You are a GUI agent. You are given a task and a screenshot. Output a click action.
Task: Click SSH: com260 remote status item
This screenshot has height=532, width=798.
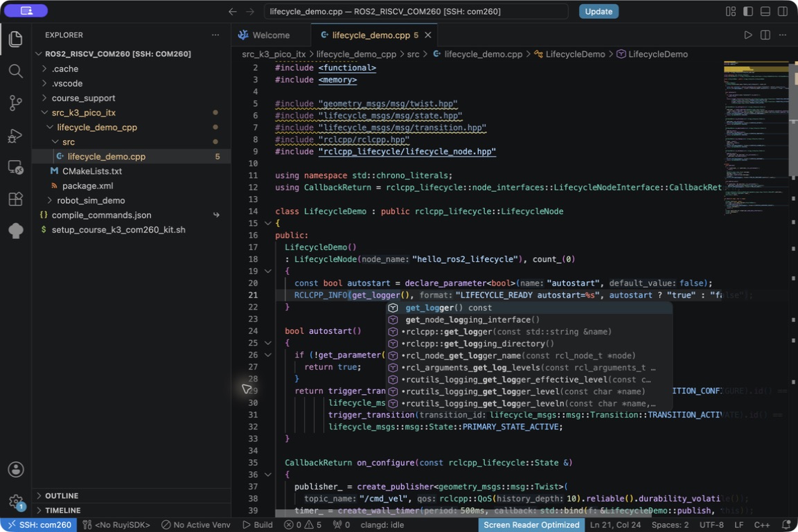click(x=39, y=525)
